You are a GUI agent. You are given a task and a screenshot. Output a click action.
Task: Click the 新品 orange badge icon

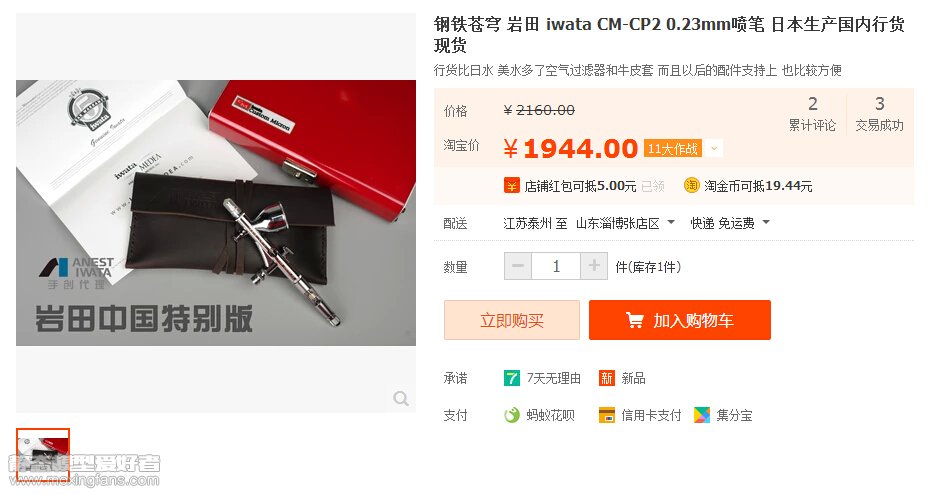tap(606, 378)
